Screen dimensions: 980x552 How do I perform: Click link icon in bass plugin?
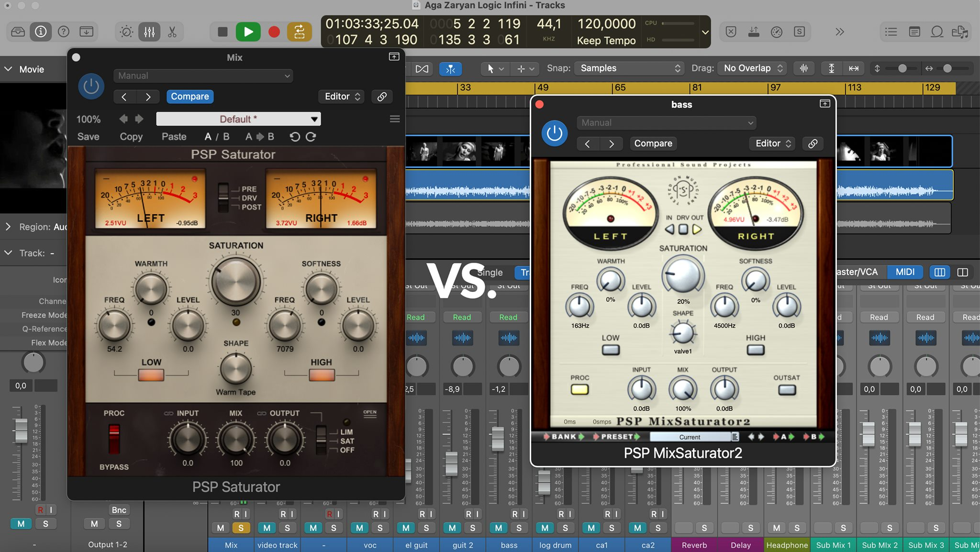pyautogui.click(x=813, y=144)
